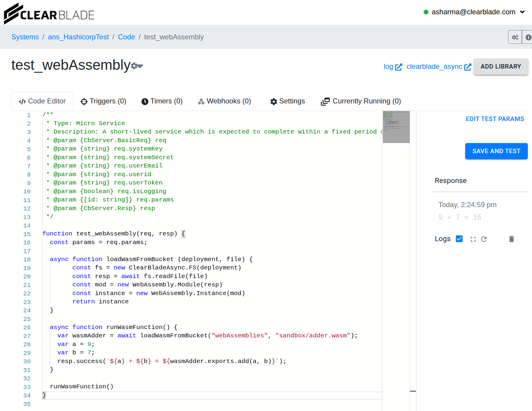Open the asharma@clearblade.com user dropdown

coord(478,12)
